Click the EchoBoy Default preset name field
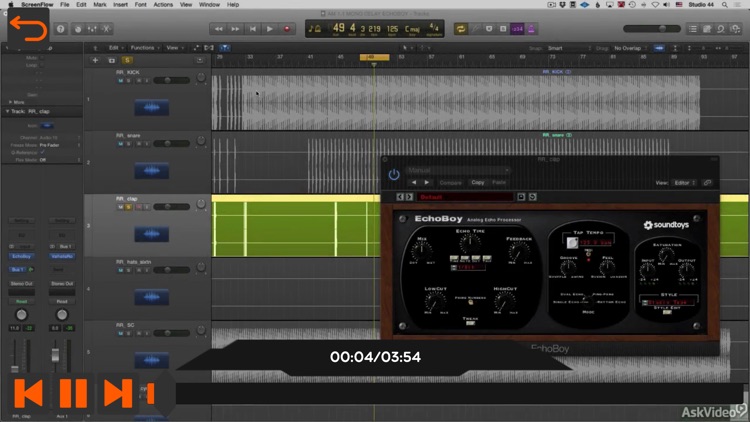The image size is (750, 422). [465, 197]
